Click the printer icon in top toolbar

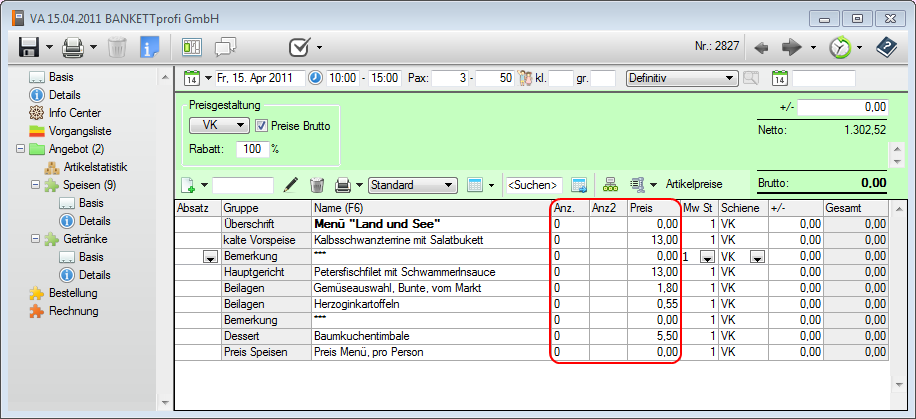click(73, 47)
